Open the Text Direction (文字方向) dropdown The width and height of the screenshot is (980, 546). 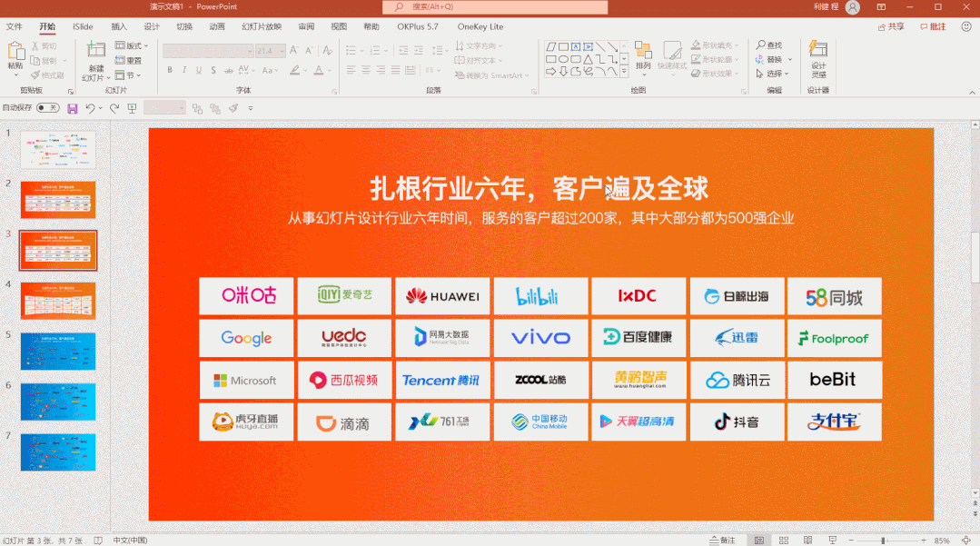click(x=479, y=45)
